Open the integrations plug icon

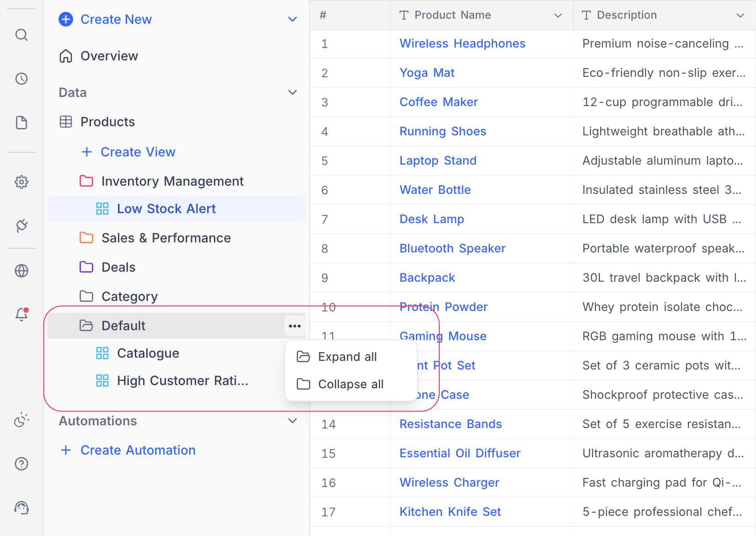click(x=21, y=225)
